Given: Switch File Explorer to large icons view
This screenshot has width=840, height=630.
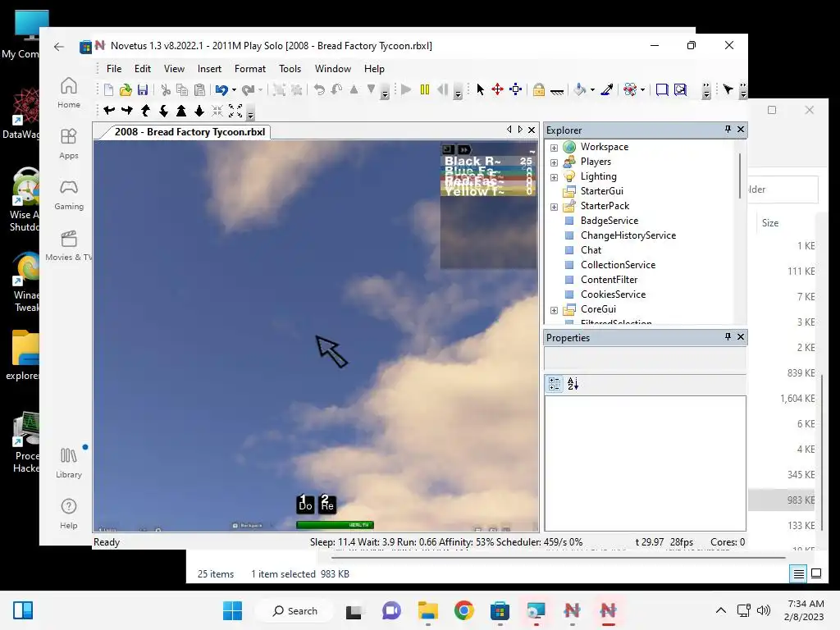Looking at the screenshot, I should 816,573.
